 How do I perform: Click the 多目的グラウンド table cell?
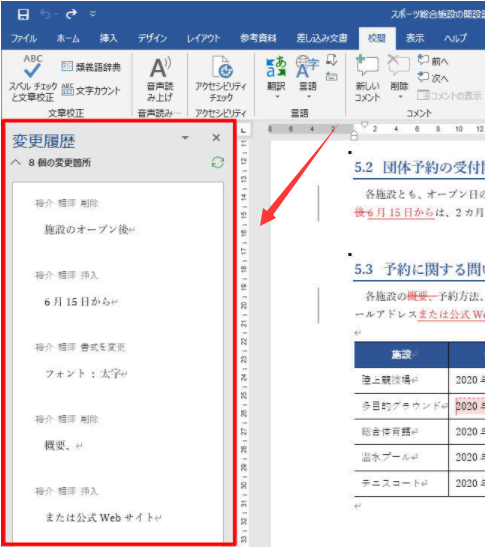(401, 406)
